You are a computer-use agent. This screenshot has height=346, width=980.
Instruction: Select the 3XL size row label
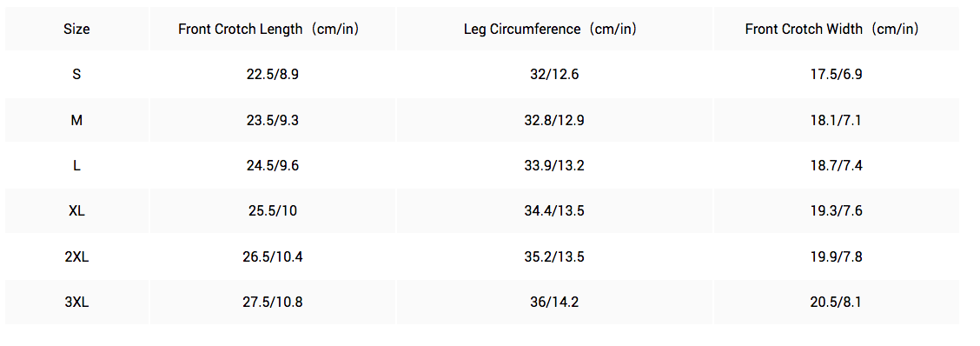click(76, 303)
